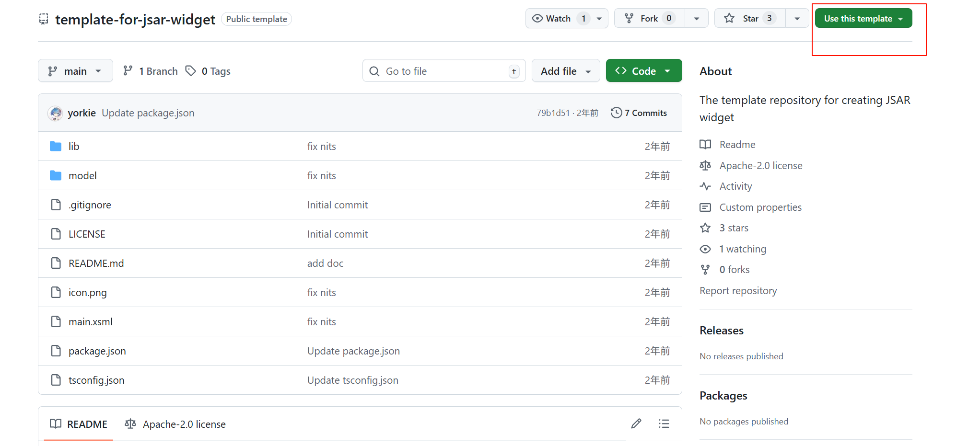Click the package.json file icon
The image size is (980, 446).
[x=56, y=351]
